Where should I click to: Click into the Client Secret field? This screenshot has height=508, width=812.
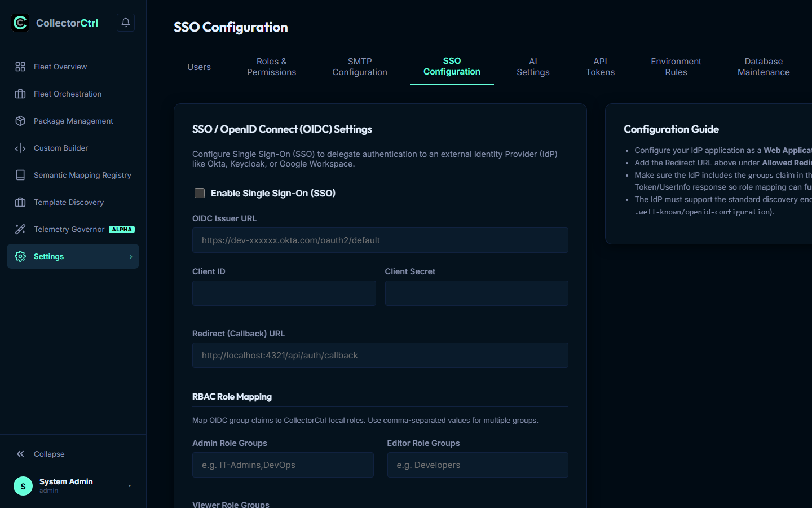tap(476, 294)
